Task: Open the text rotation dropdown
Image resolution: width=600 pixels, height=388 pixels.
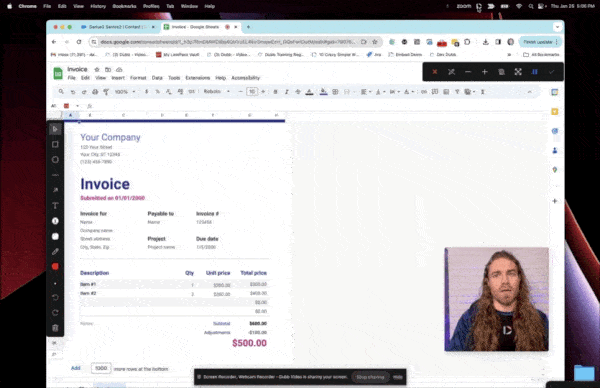Action: 408,92
